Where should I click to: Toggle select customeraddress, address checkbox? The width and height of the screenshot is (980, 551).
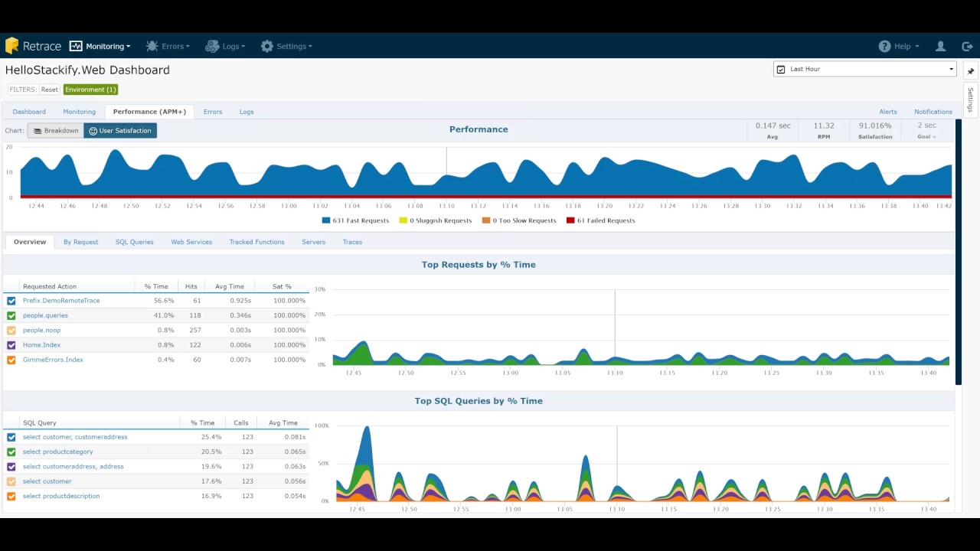(11, 467)
